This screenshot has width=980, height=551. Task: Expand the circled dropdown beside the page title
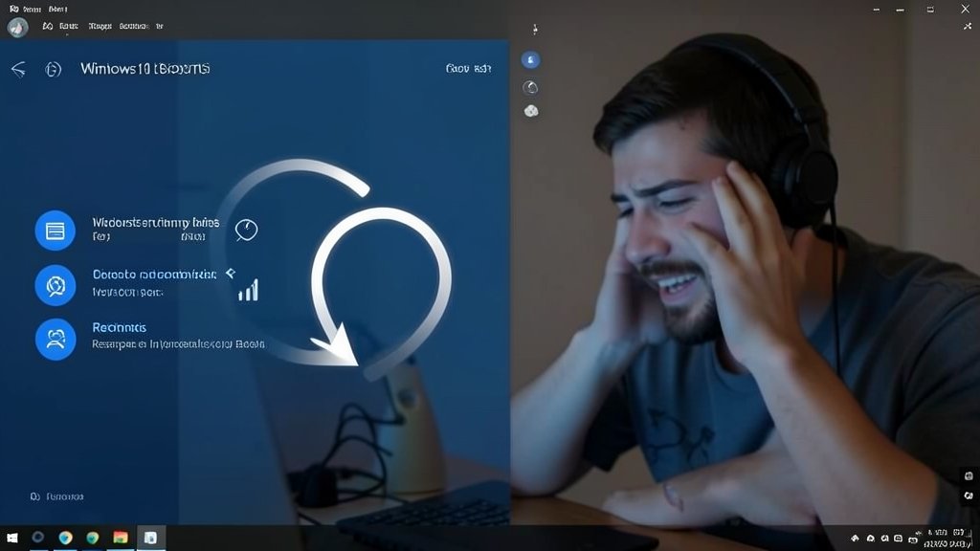pyautogui.click(x=54, y=69)
